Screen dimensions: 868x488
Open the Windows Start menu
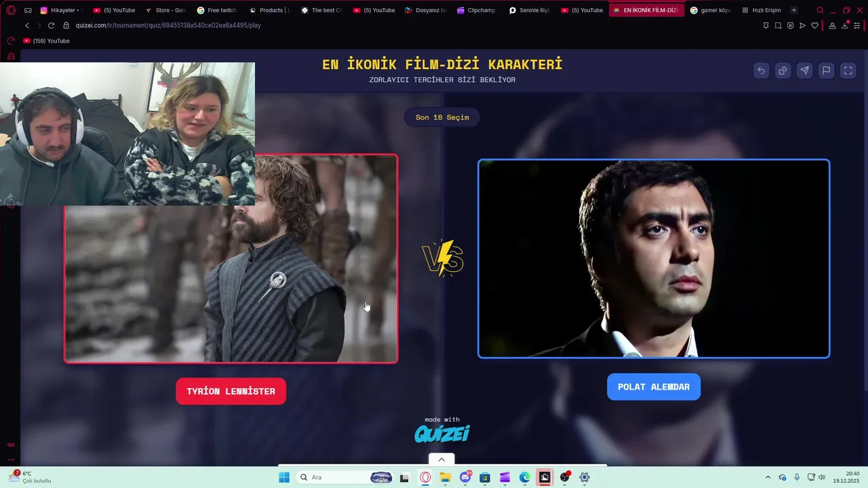284,477
